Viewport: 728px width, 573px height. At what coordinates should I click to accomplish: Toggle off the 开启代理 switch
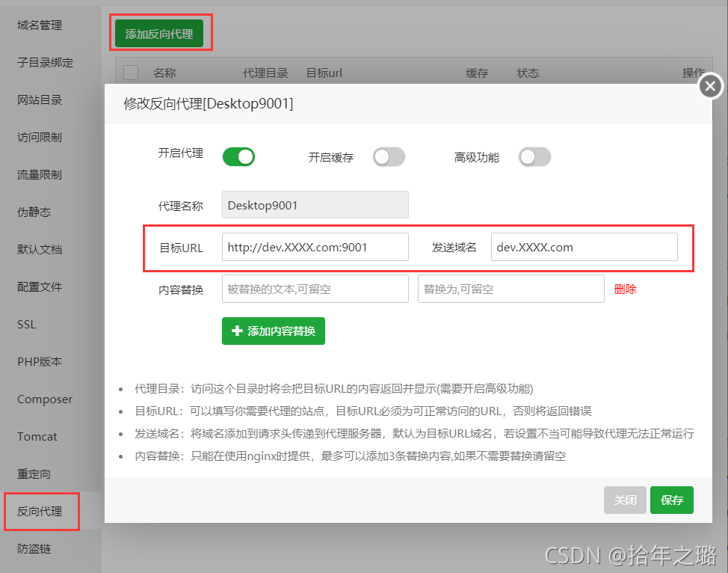point(238,156)
